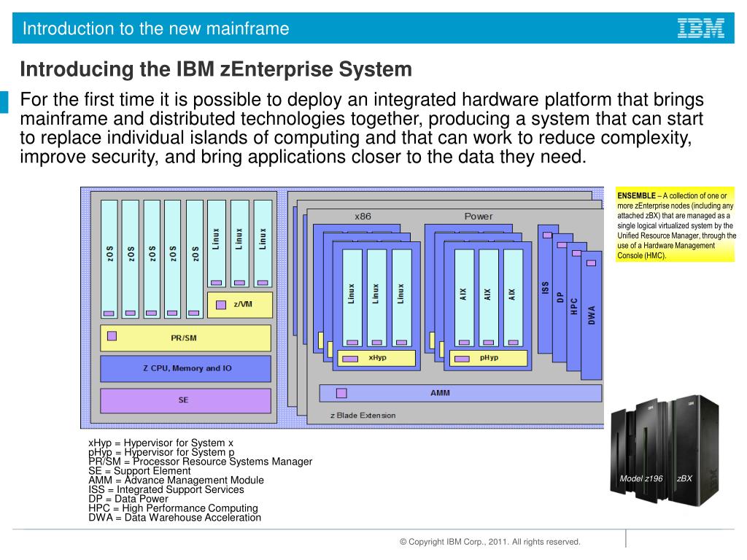Select the xHyp hypervisor box
The height and width of the screenshot is (560, 747).
tap(376, 358)
